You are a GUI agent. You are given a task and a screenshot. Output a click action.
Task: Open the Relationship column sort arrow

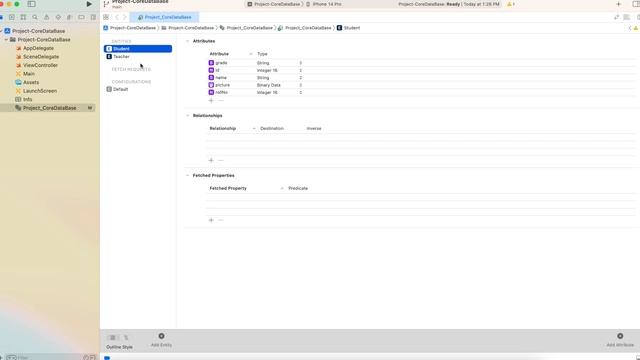click(x=254, y=129)
